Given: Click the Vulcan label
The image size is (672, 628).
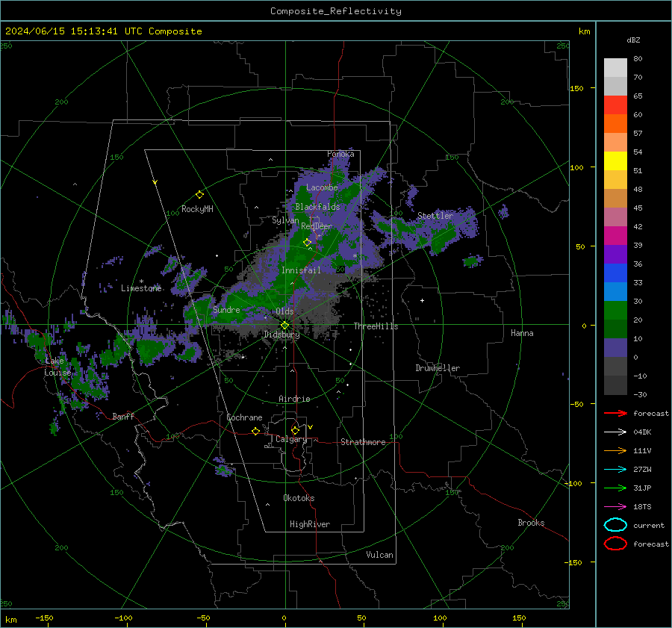Looking at the screenshot, I should tap(379, 555).
